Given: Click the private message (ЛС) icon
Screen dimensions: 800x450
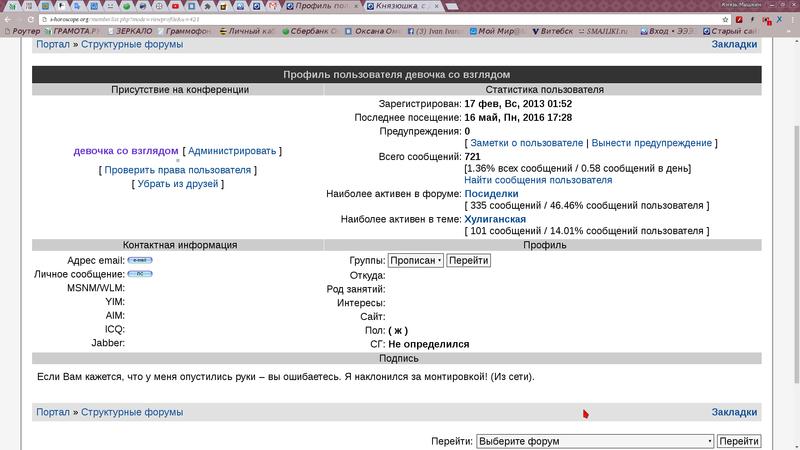Looking at the screenshot, I should [126, 274].
